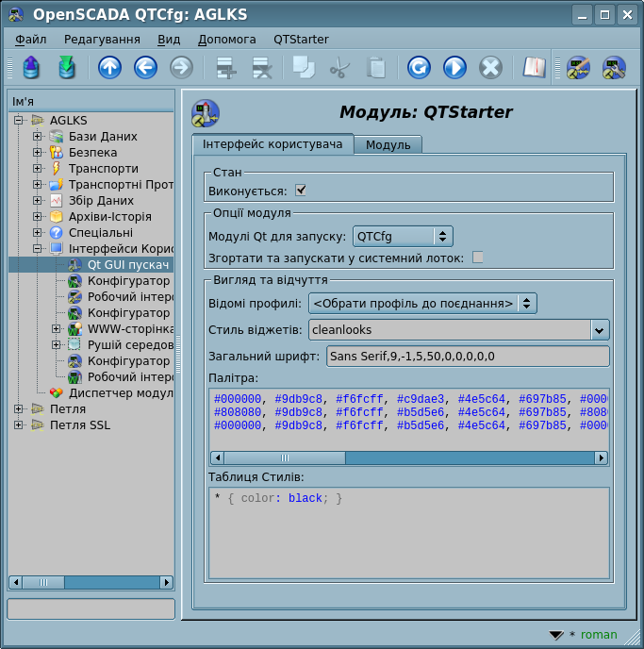The width and height of the screenshot is (644, 649).
Task: Open Допомога menu
Action: click(226, 40)
